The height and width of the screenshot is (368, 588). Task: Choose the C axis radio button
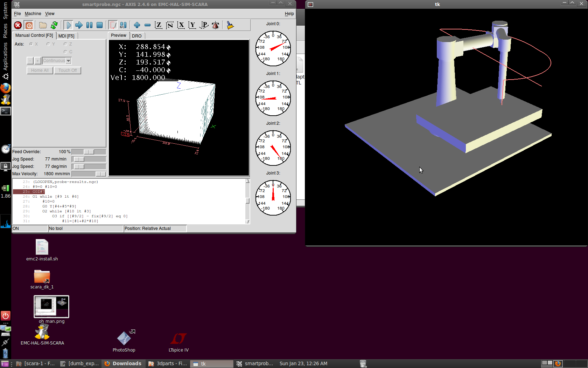65,52
